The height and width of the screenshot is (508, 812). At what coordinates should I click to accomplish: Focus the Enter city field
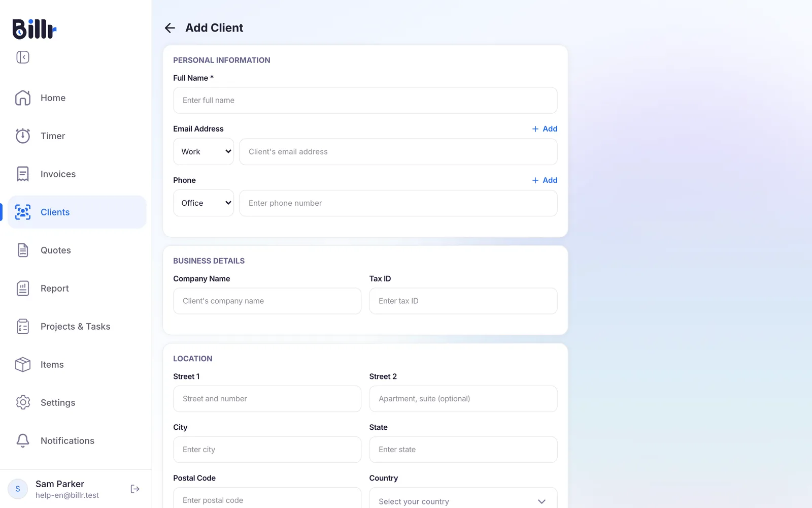267,450
